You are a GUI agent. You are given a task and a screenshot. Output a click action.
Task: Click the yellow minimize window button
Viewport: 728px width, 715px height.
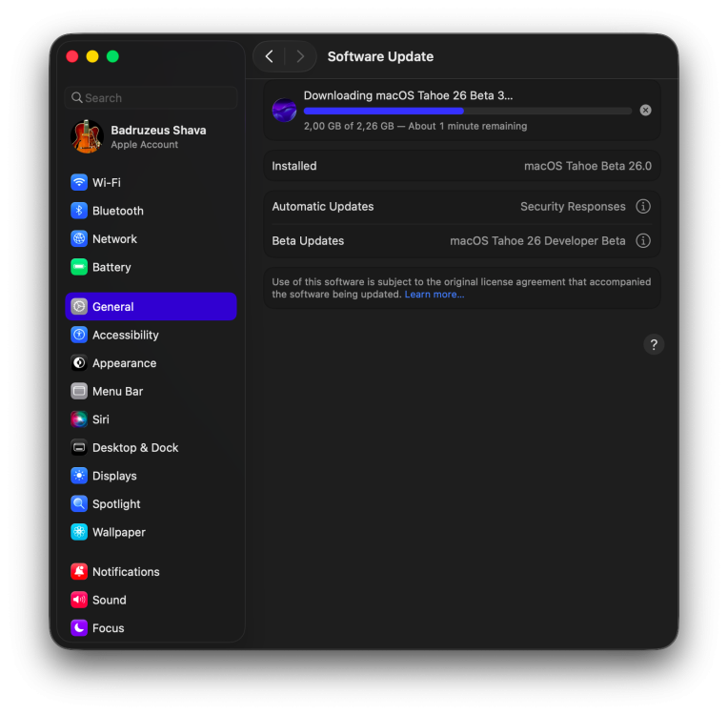(92, 56)
